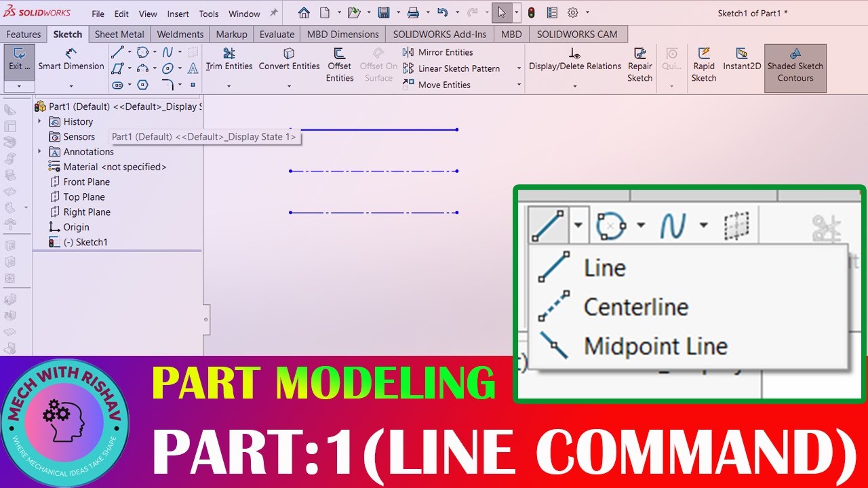Open the Linear Sketch Pattern dropdown arrow

[x=519, y=68]
